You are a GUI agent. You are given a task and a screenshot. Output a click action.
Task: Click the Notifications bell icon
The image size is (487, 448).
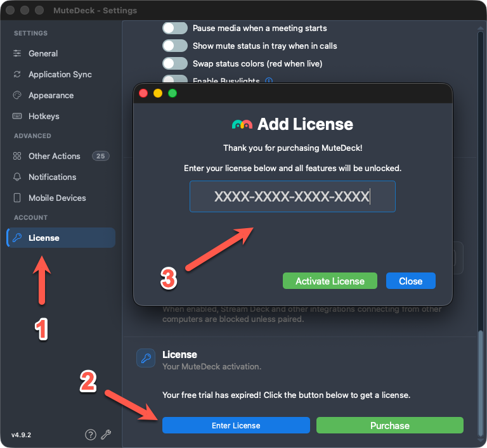click(x=17, y=177)
